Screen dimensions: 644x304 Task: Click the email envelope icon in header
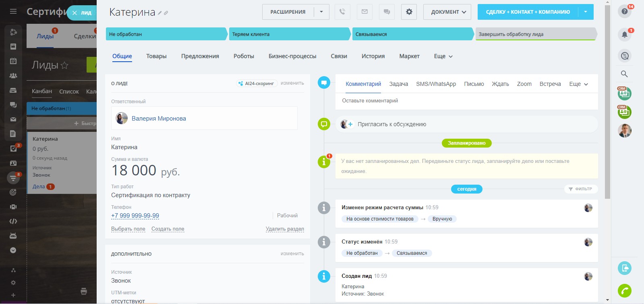click(364, 12)
